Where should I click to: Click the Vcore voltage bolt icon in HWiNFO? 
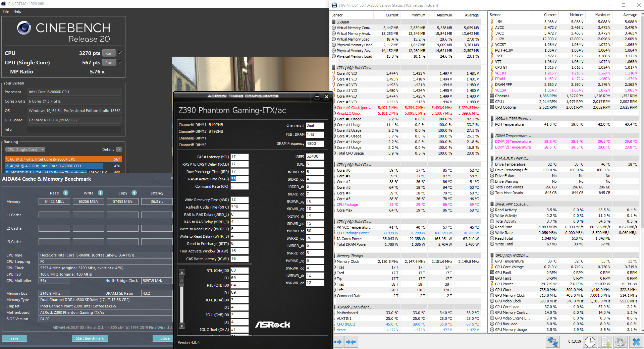[334, 330]
